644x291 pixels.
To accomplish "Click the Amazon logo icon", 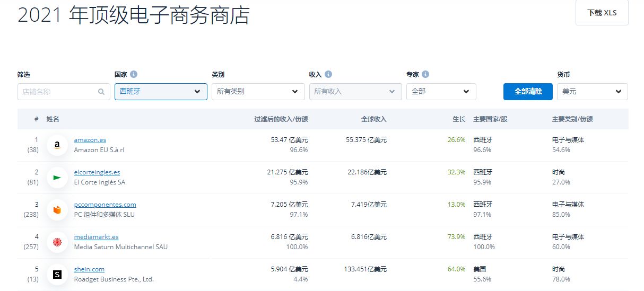I will click(x=57, y=145).
